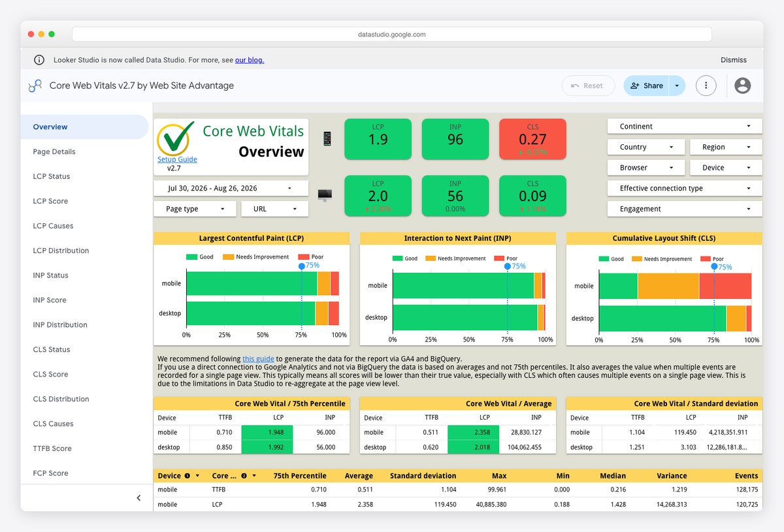This screenshot has width=784, height=532.
Task: Open the 'our blog.' link
Action: tap(250, 60)
